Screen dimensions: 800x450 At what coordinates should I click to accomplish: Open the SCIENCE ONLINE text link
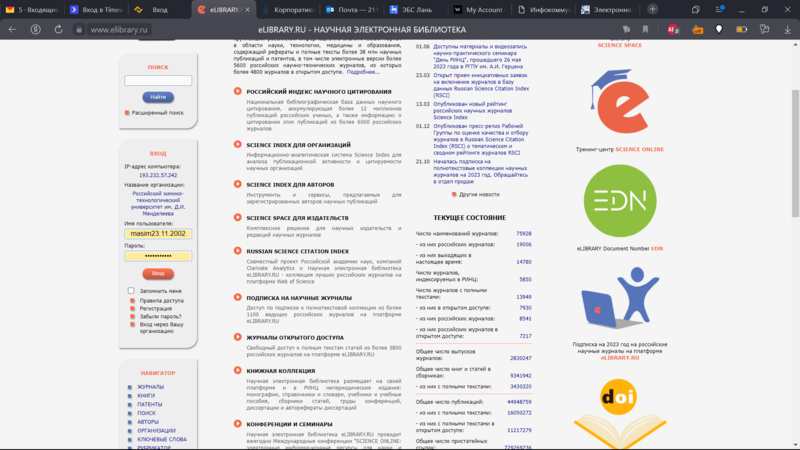[x=639, y=149]
